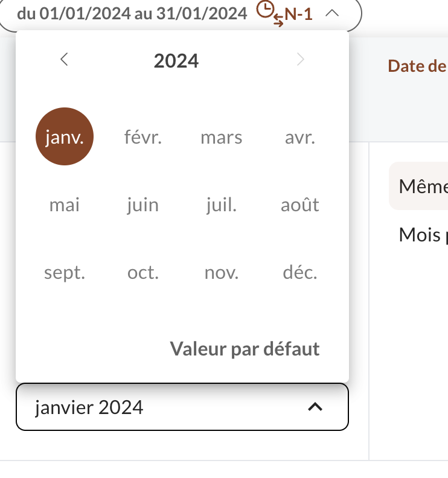Image resolution: width=448 pixels, height=478 pixels.
Task: Pick mai in the calendar grid
Action: [65, 205]
